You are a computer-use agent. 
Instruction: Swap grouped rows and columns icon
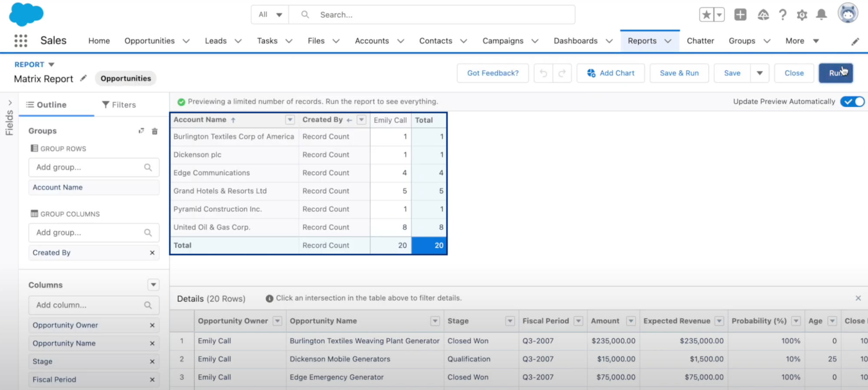[141, 131]
